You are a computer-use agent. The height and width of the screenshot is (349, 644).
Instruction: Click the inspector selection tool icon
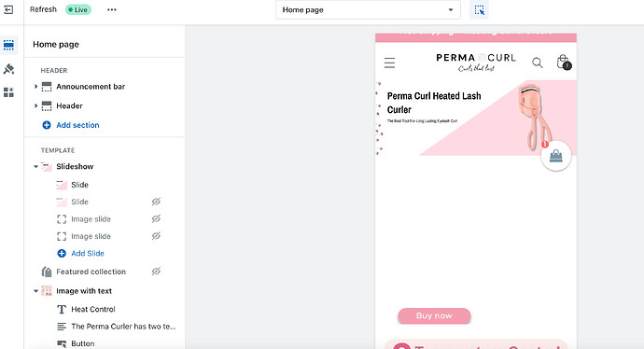[x=480, y=10]
